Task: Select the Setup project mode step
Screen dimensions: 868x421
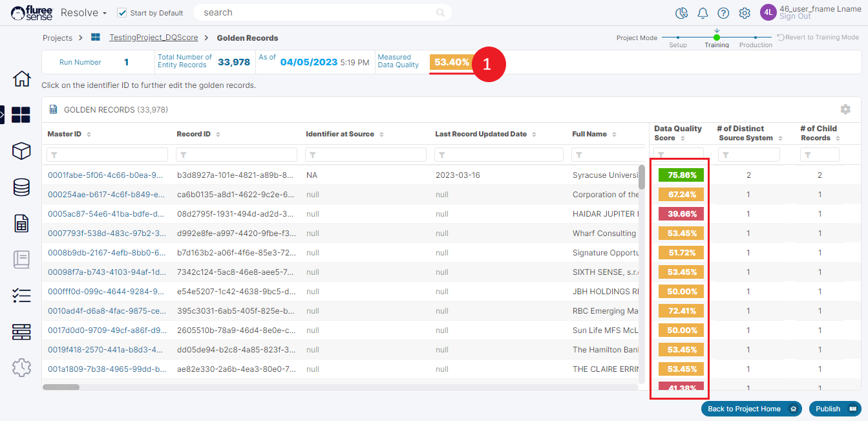Action: 678,38
